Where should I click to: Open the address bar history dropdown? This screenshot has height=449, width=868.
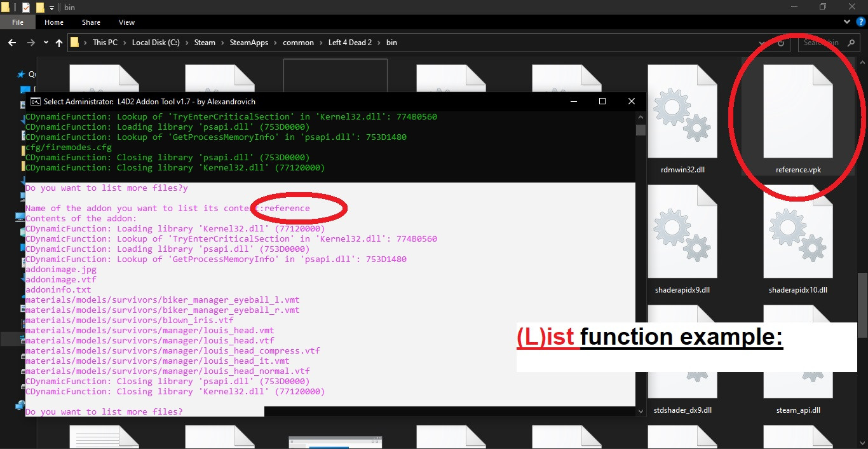click(763, 43)
